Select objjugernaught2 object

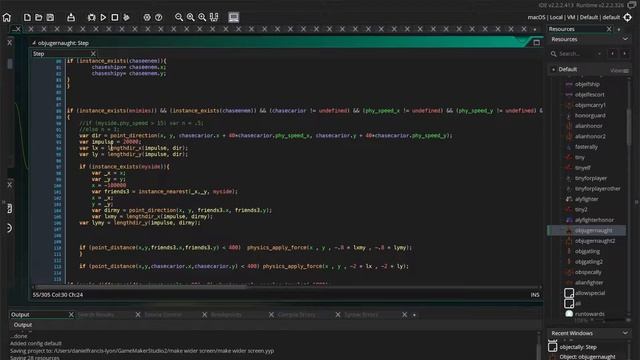[x=595, y=241]
